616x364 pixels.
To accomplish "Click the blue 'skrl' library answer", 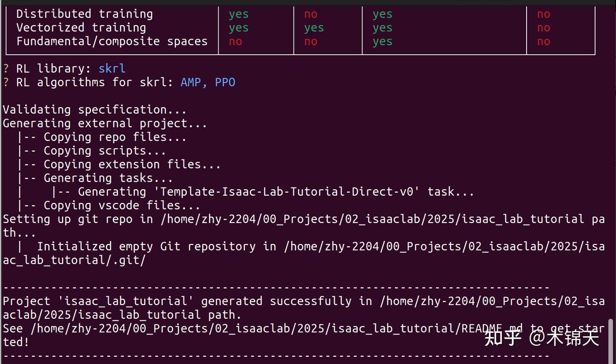I will point(112,68).
